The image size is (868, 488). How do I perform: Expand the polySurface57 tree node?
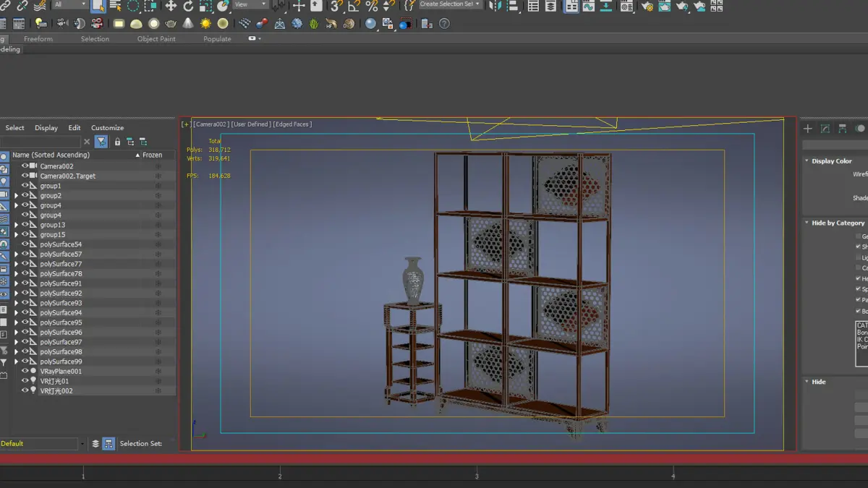[16, 254]
